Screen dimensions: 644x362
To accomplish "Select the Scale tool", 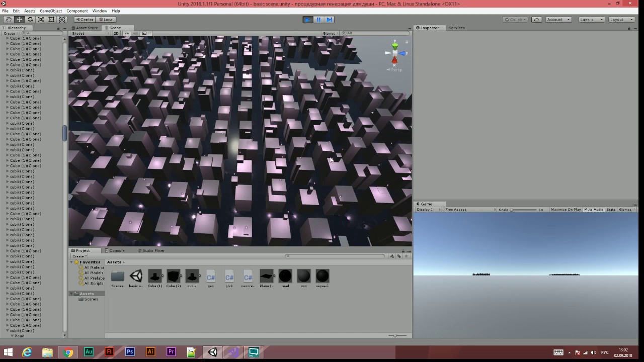I will 41,20.
